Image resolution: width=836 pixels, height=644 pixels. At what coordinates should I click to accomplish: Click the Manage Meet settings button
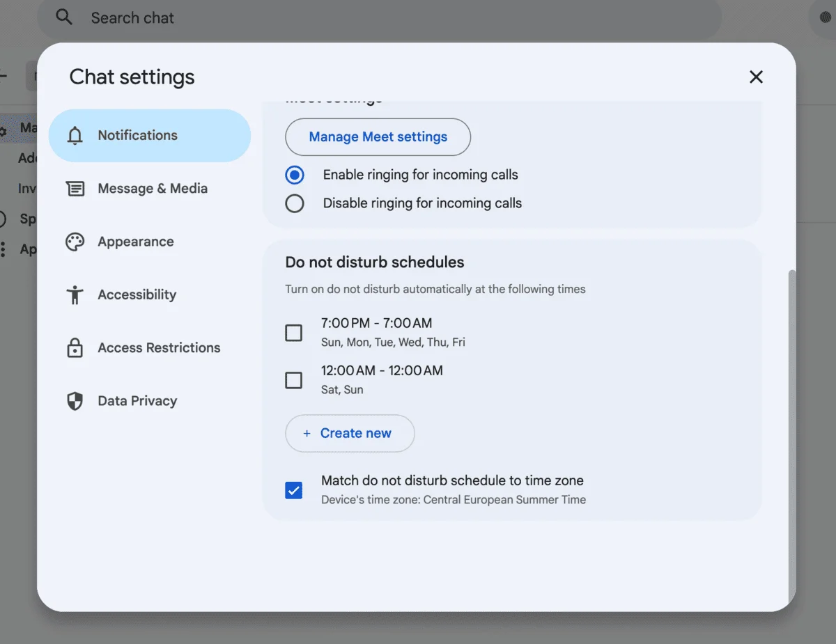[378, 137]
